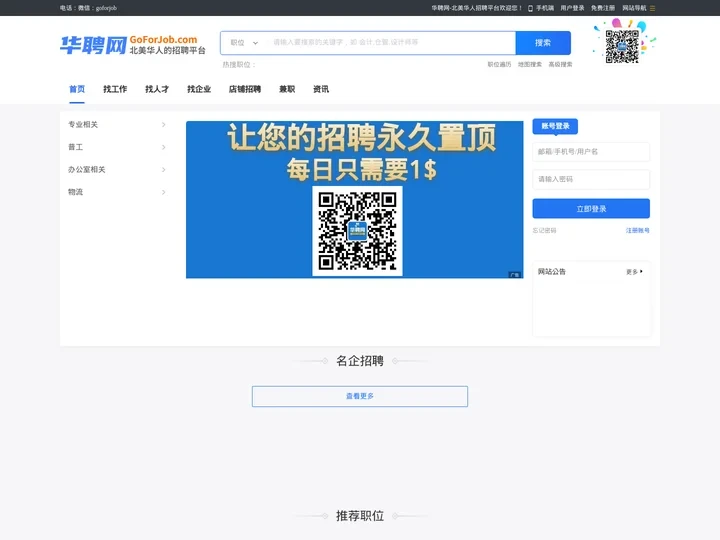Open the 手机端 link with phone icon
This screenshot has width=720, height=540.
[x=541, y=8]
